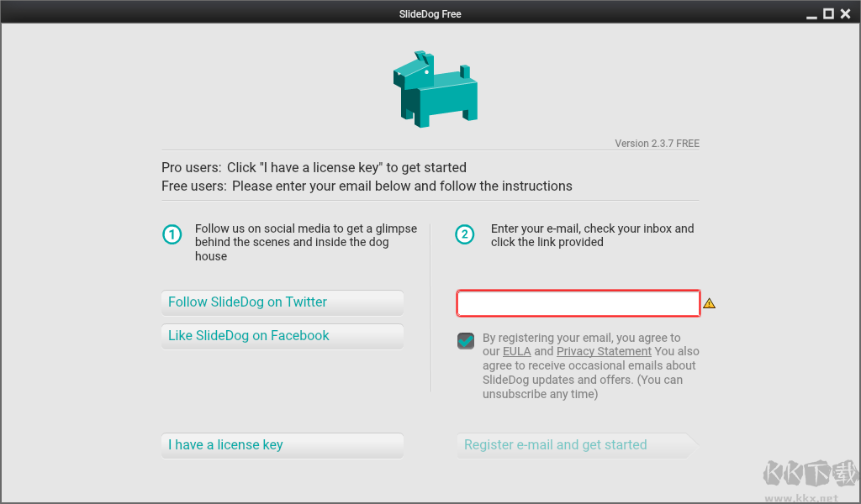This screenshot has width=861, height=504.
Task: Click the step 1 circled number icon
Action: 172,234
